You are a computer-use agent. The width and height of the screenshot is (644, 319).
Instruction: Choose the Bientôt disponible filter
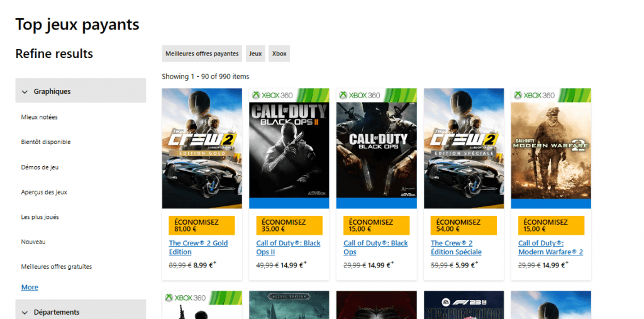click(x=46, y=142)
